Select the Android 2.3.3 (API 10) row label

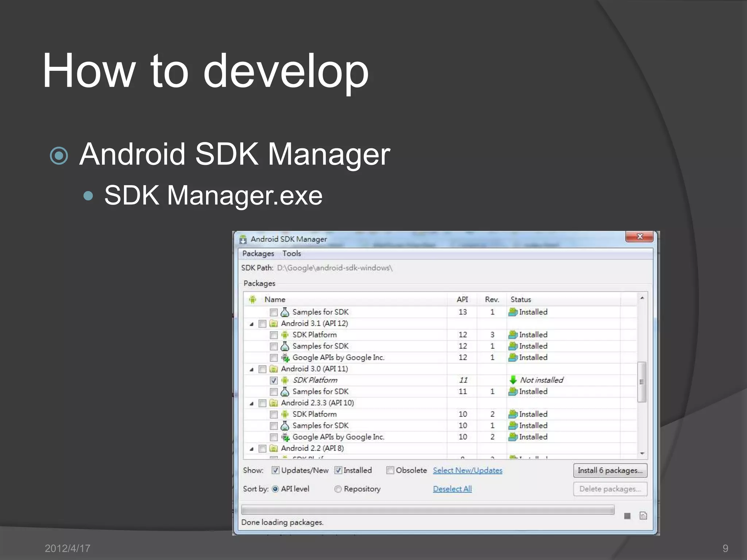pyautogui.click(x=317, y=403)
